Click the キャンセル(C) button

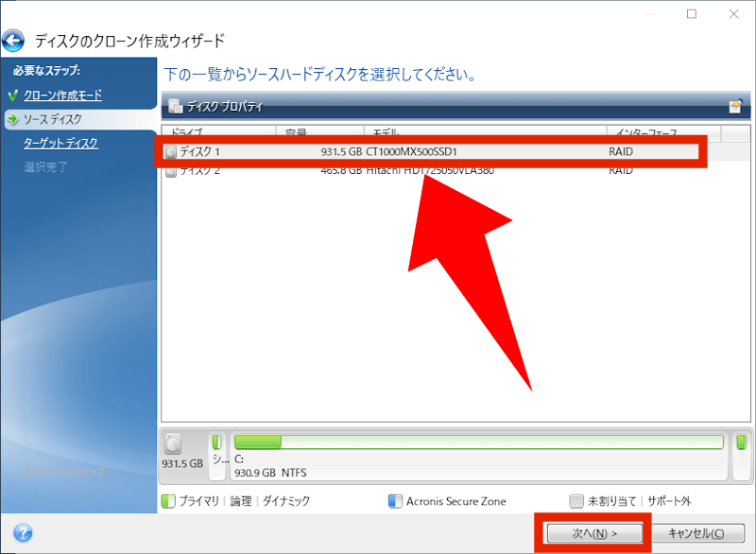pos(696,533)
